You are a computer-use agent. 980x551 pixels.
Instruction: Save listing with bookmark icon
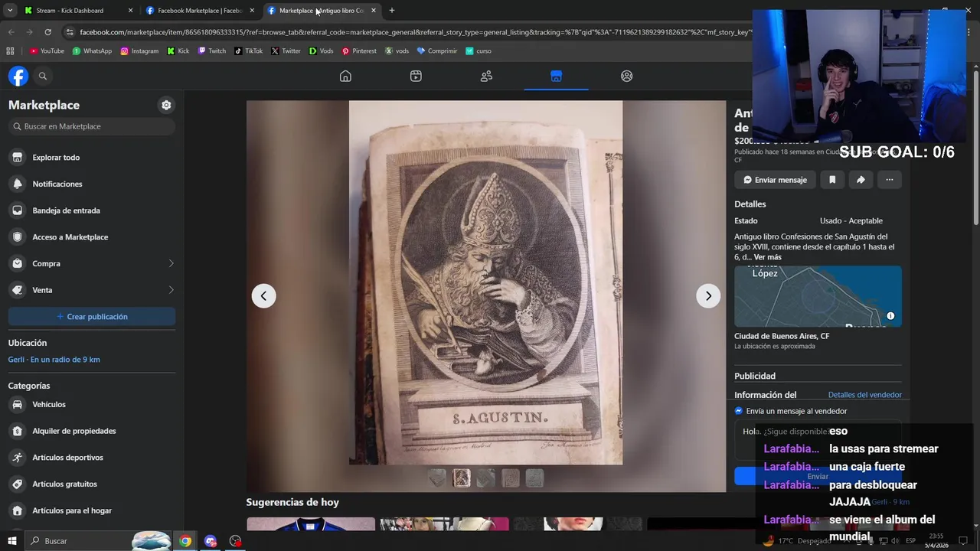(x=832, y=180)
